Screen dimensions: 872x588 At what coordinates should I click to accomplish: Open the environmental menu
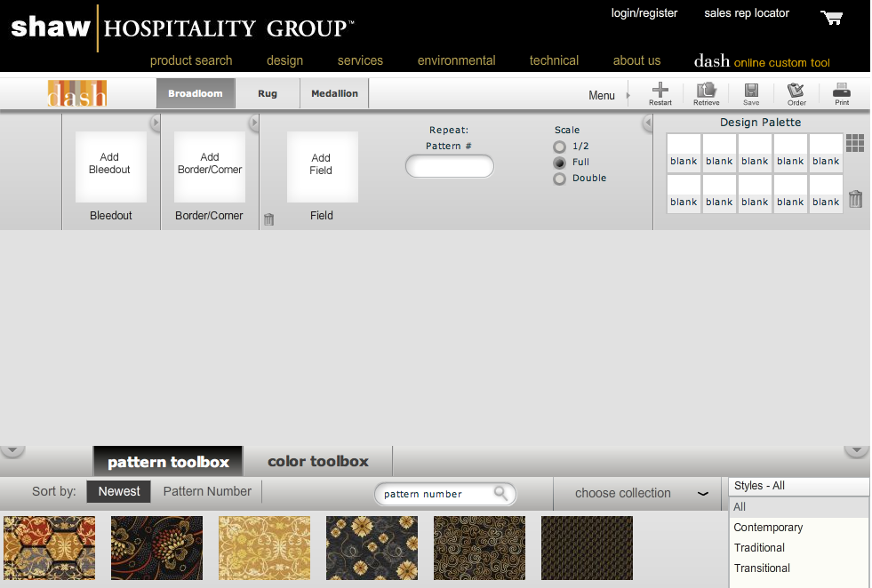click(456, 60)
